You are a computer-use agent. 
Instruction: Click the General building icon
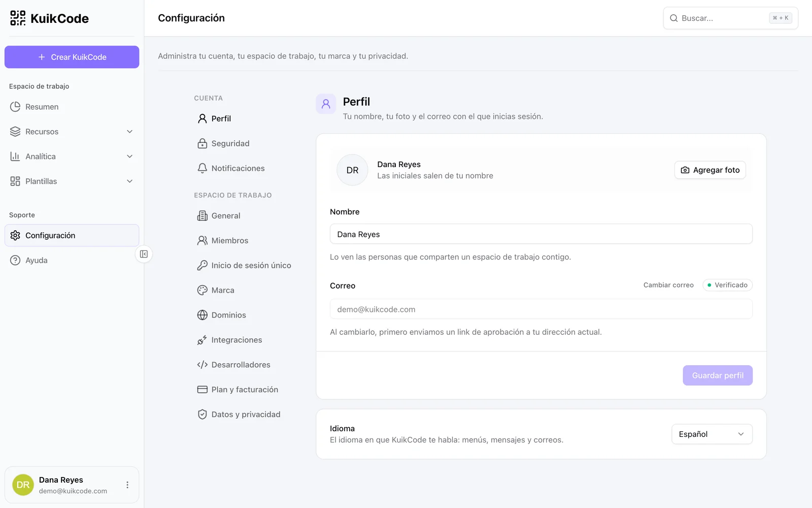tap(202, 215)
